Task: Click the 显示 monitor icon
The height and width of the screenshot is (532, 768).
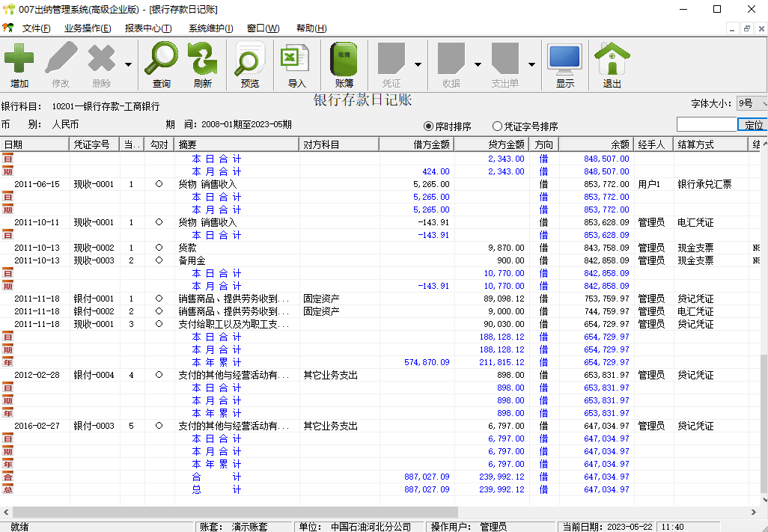Action: [x=564, y=60]
